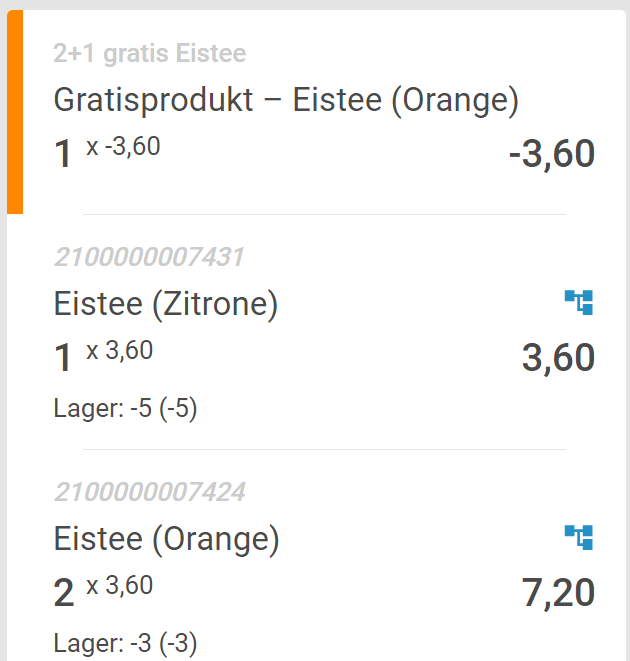Click the line total 7,20
The width and height of the screenshot is (630, 661).
click(x=558, y=593)
